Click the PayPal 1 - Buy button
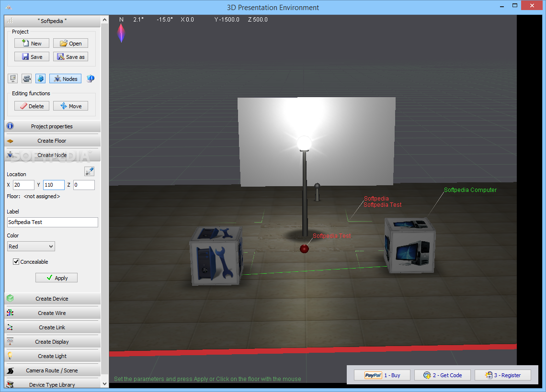546x392 pixels. click(x=382, y=375)
